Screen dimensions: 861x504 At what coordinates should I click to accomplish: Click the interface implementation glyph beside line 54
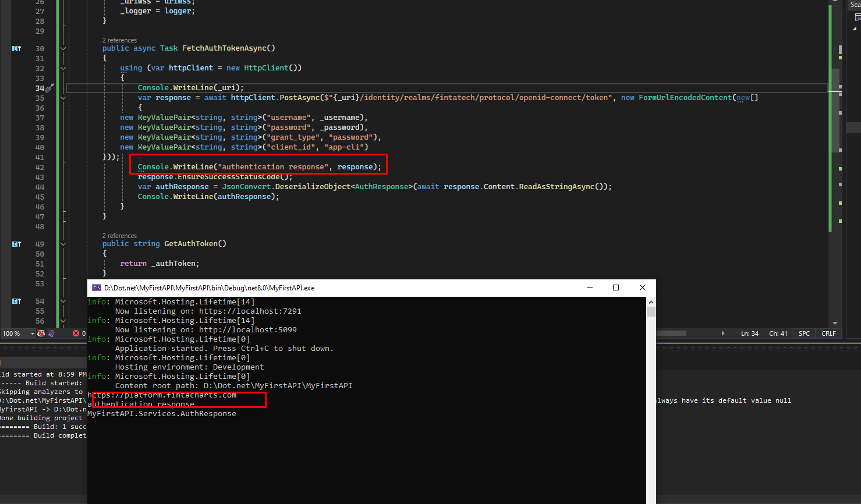(16, 301)
